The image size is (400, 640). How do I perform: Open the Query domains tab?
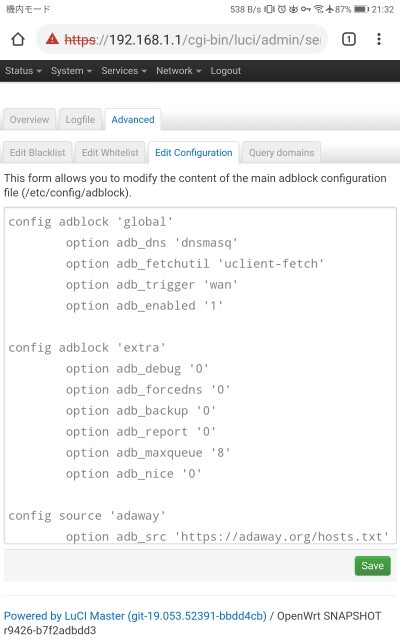(281, 153)
